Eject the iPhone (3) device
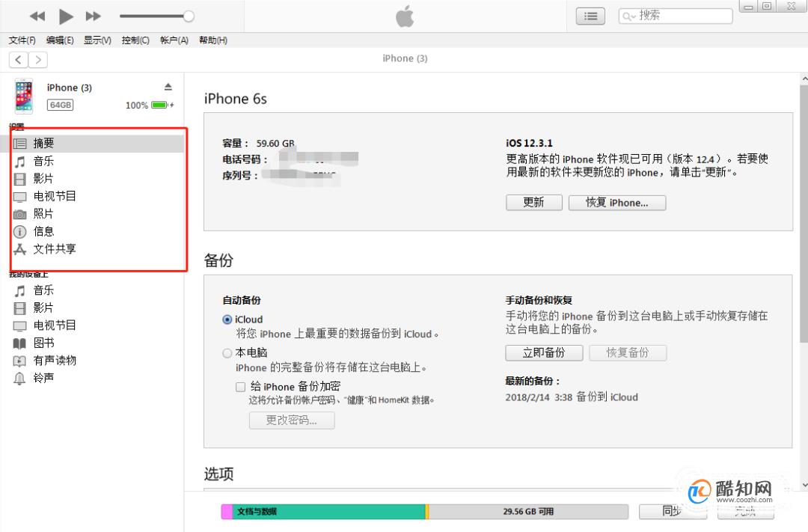Screen dimensions: 808x532 point(168,87)
